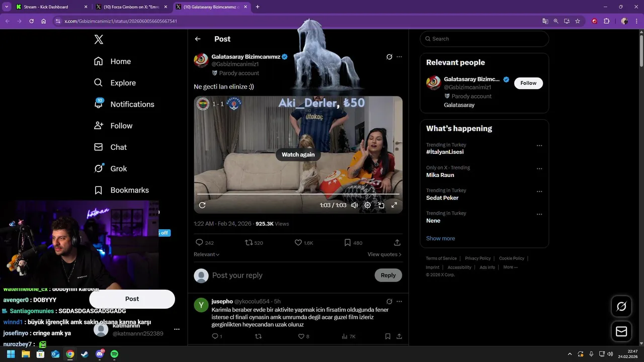Viewport: 644px width, 362px height.
Task: Click the floating Grok button
Action: [621, 306]
